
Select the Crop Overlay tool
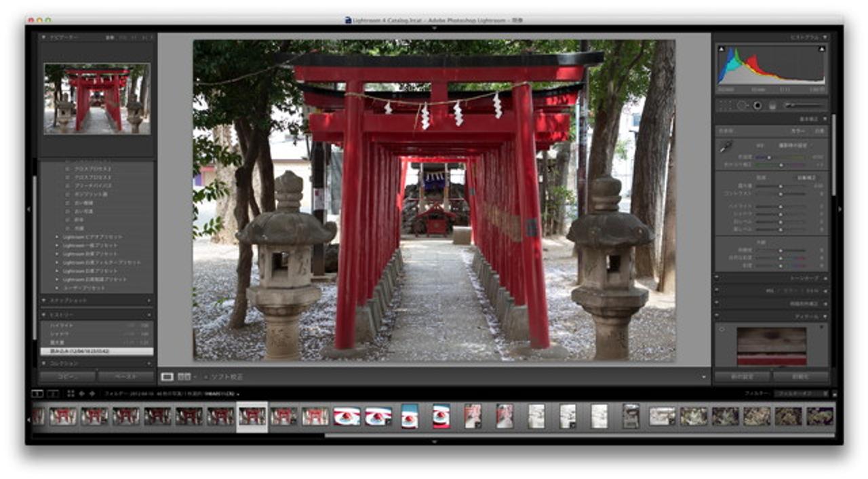[725, 105]
